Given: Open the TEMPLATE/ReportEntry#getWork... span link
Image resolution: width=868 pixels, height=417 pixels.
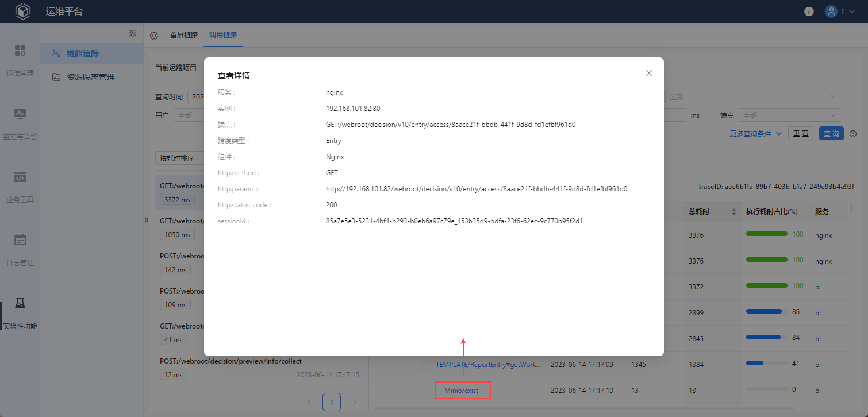Looking at the screenshot, I should coord(489,365).
